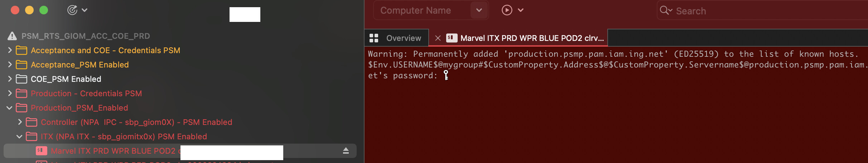Expand the Controller (NPA IPC) folder

point(20,122)
